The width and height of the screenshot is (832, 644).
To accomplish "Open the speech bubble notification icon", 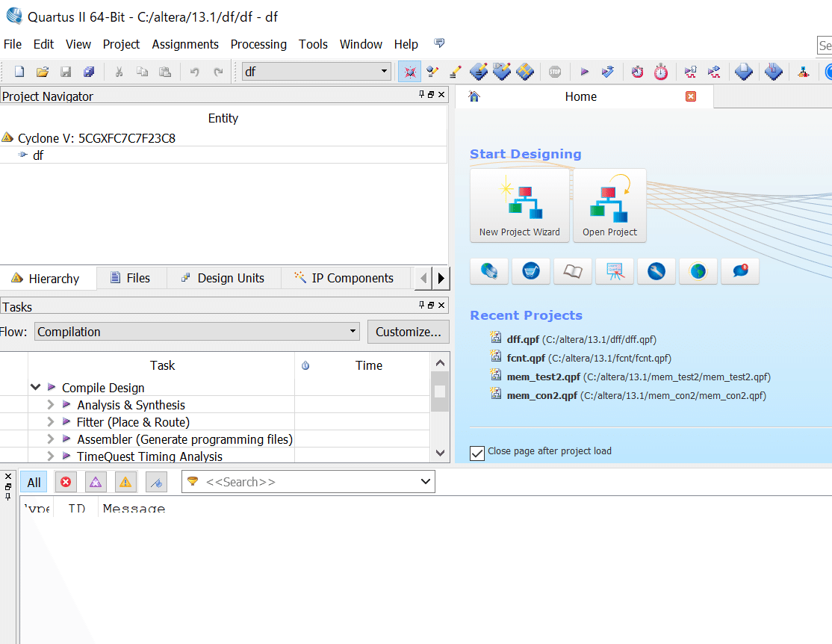I will click(x=740, y=271).
